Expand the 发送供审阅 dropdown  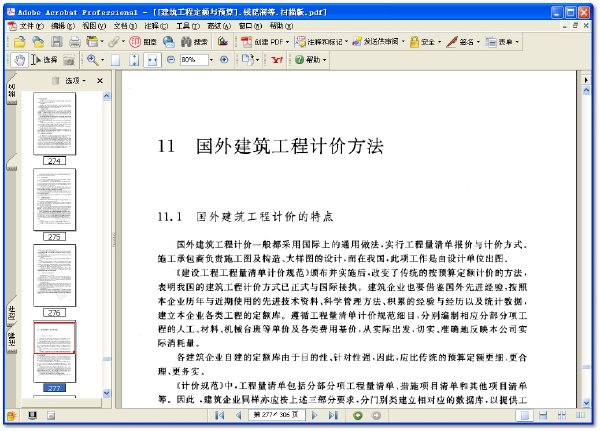[x=403, y=41]
